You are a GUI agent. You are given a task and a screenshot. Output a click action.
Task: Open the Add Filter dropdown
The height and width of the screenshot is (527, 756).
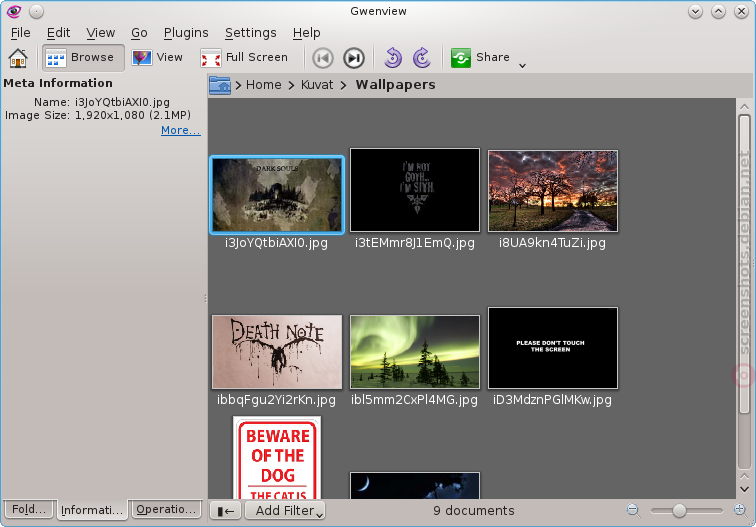285,511
